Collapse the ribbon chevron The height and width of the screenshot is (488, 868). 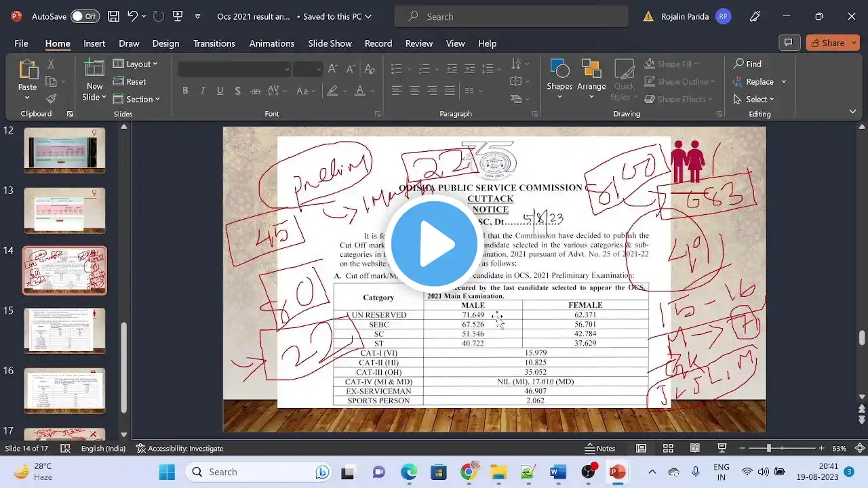[852, 111]
